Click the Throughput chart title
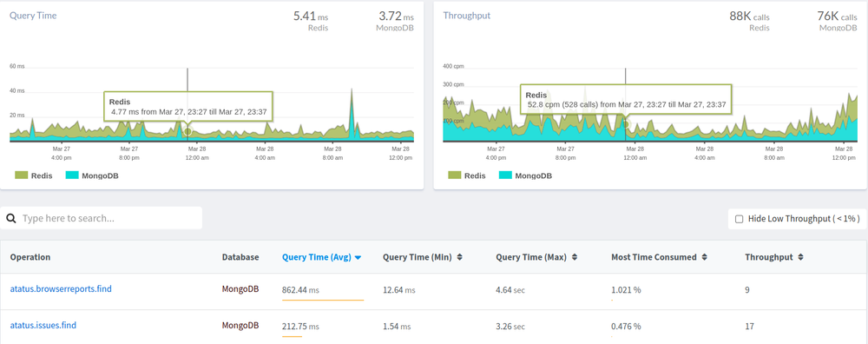 (467, 16)
